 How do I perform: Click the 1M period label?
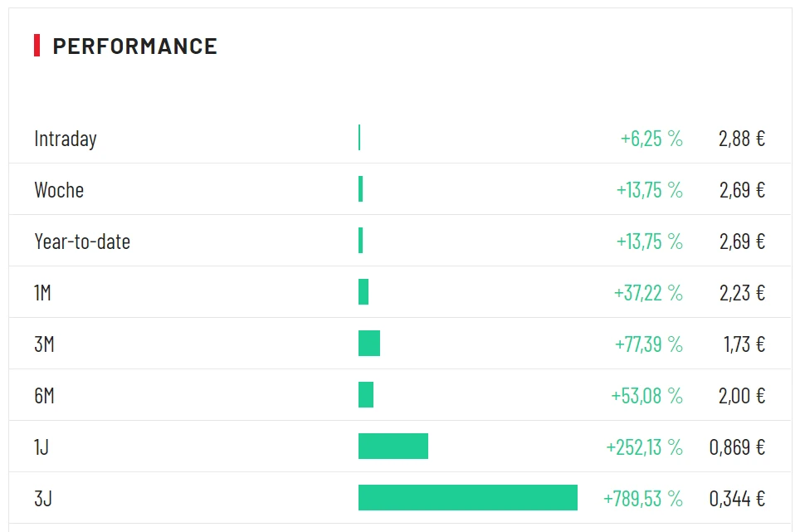point(42,293)
